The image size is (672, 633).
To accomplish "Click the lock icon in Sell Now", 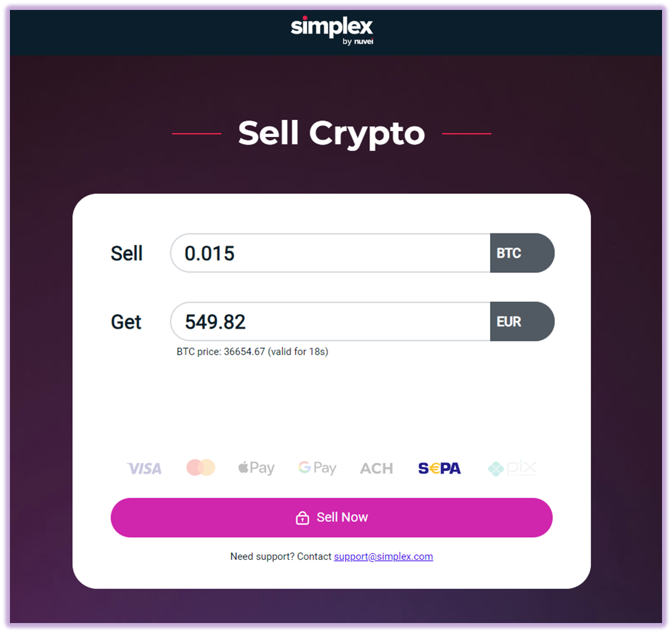I will pyautogui.click(x=302, y=518).
